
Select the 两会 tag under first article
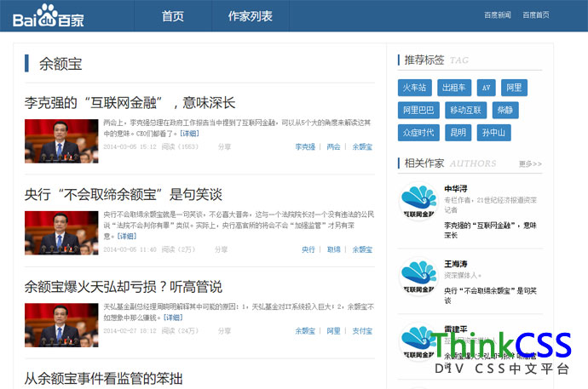tap(333, 146)
